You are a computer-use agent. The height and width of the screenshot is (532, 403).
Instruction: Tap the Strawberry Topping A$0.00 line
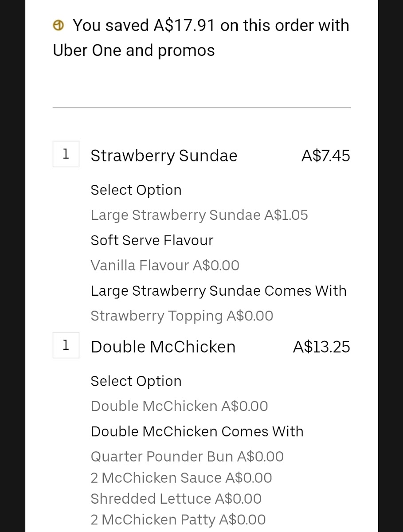pos(182,316)
